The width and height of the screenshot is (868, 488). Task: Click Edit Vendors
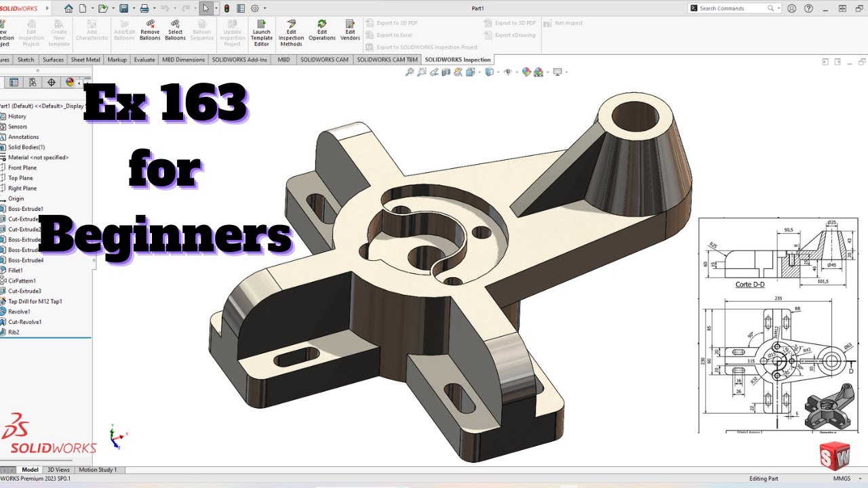pos(350,30)
